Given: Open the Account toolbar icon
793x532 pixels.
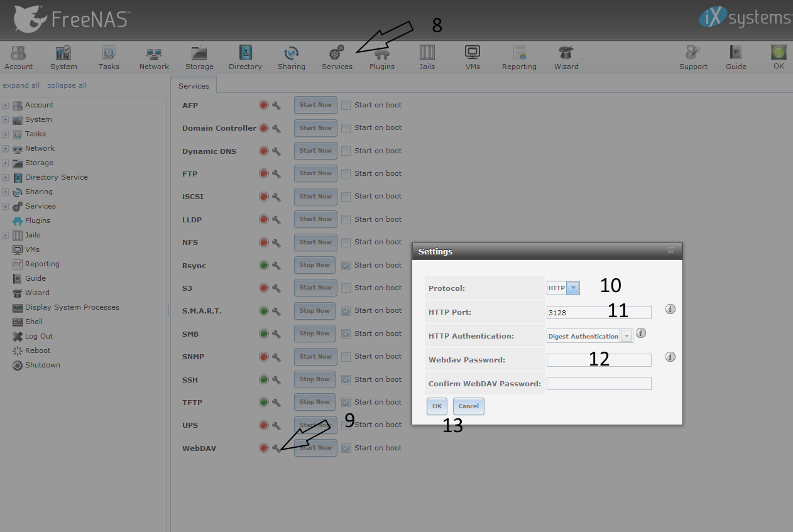Looking at the screenshot, I should click(19, 58).
